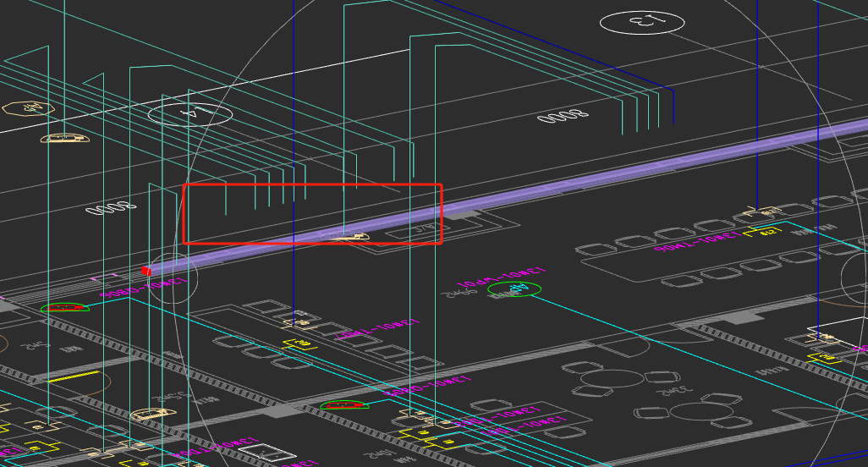Select the tan octagon device symbol beside bubble 14
This screenshot has height=467, width=868.
[x=28, y=108]
